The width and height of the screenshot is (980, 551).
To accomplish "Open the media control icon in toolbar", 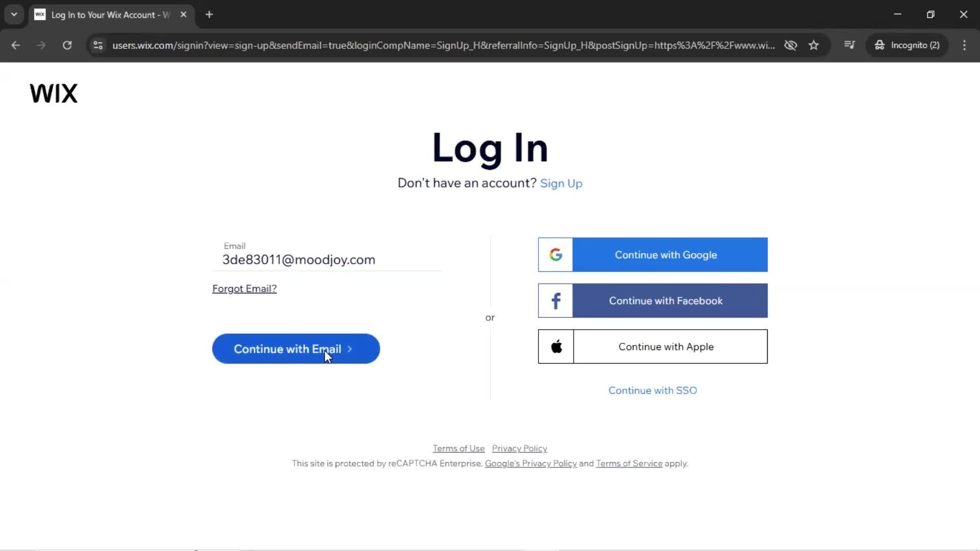I will [849, 45].
